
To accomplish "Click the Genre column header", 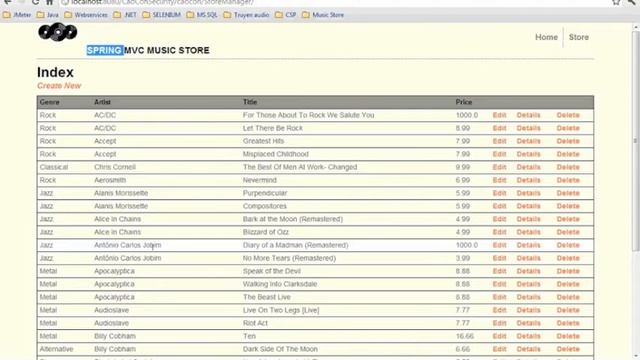I will pyautogui.click(x=49, y=102).
